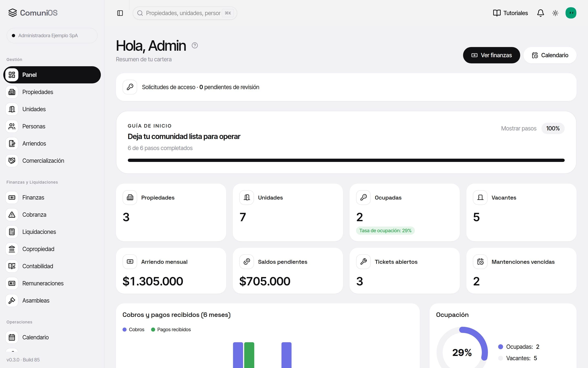The image size is (588, 368).
Task: Open the Arriendo mensual $1.305.000 card
Action: coord(171,271)
